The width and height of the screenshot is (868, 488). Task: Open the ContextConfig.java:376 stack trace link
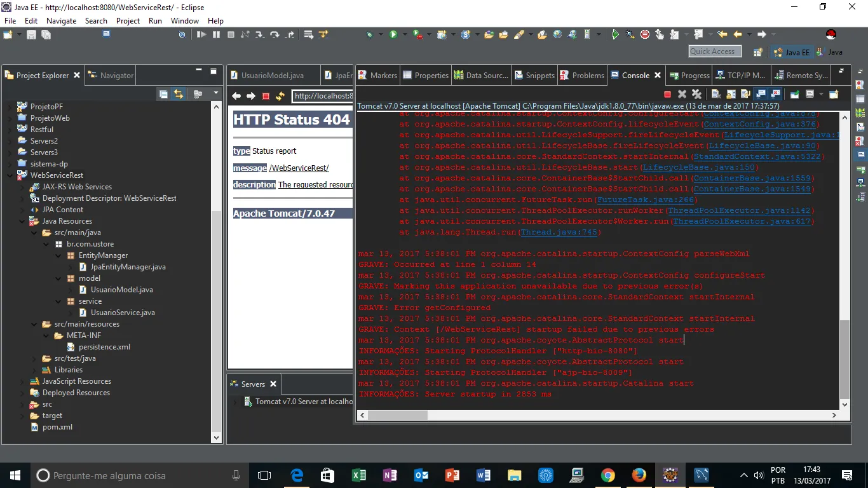click(x=759, y=124)
